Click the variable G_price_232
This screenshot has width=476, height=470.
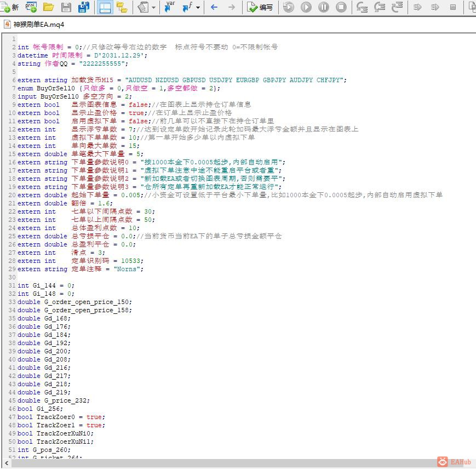coord(66,400)
